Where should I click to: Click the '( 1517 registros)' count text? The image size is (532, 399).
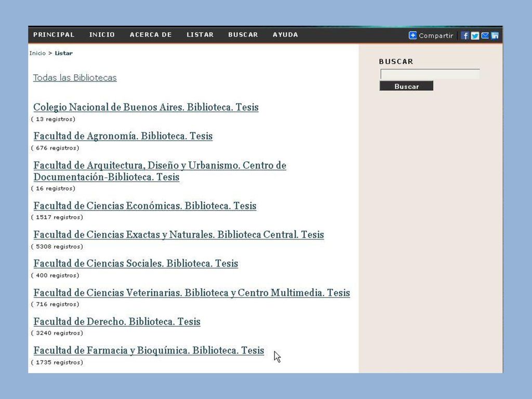pyautogui.click(x=57, y=217)
